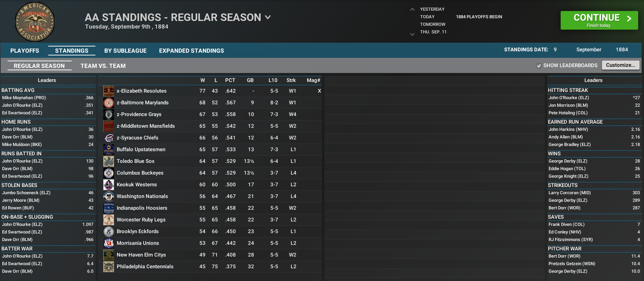This screenshot has height=281, width=644.
Task: Open the standings month September selector
Action: pos(589,50)
